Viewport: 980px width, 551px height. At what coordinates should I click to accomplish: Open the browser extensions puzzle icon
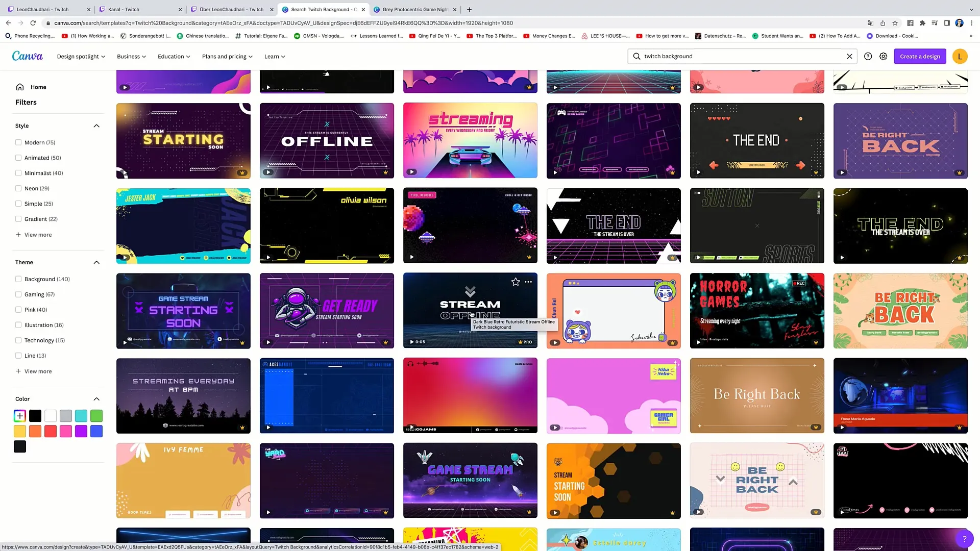tap(922, 23)
